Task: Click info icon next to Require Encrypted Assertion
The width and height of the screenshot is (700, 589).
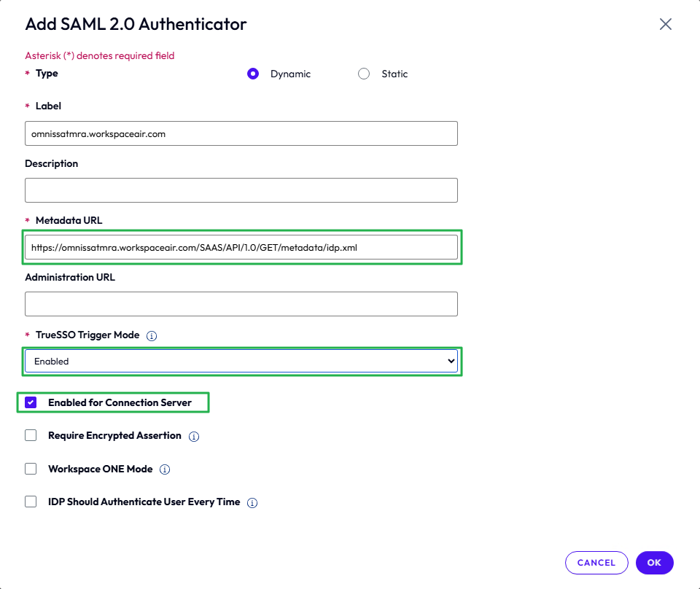Action: click(194, 437)
